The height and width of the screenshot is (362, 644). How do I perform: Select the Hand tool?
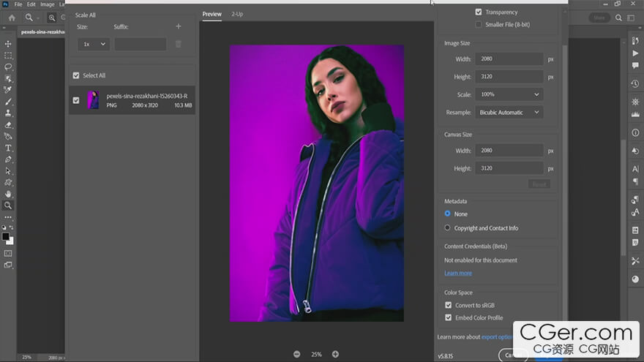(x=8, y=194)
